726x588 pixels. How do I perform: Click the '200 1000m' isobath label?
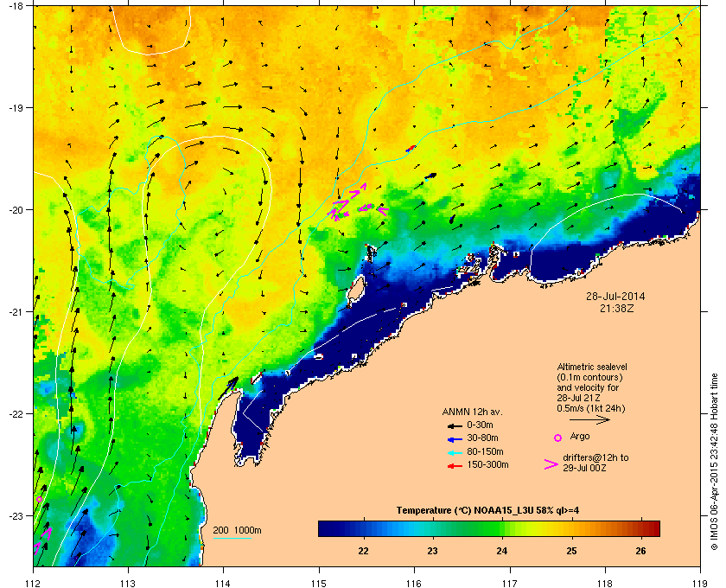coord(237,531)
